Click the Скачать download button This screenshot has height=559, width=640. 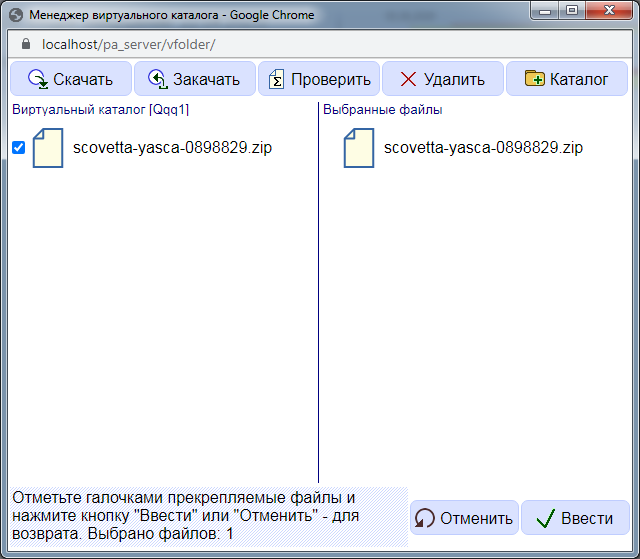pos(71,79)
